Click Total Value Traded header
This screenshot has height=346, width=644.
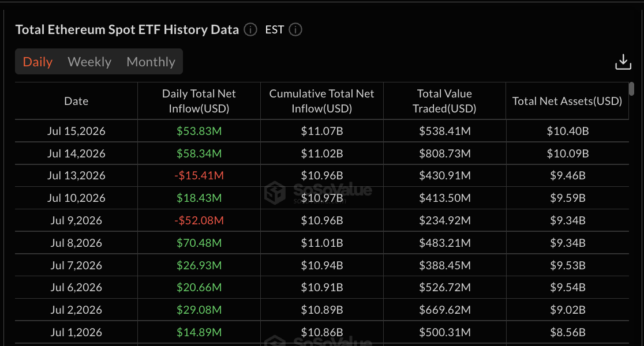click(444, 101)
